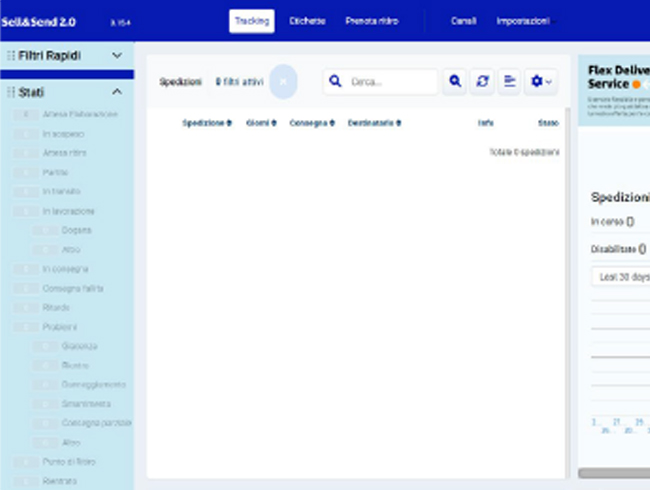Click the sort icon next to Giorni
The image size is (650, 490).
(x=274, y=123)
